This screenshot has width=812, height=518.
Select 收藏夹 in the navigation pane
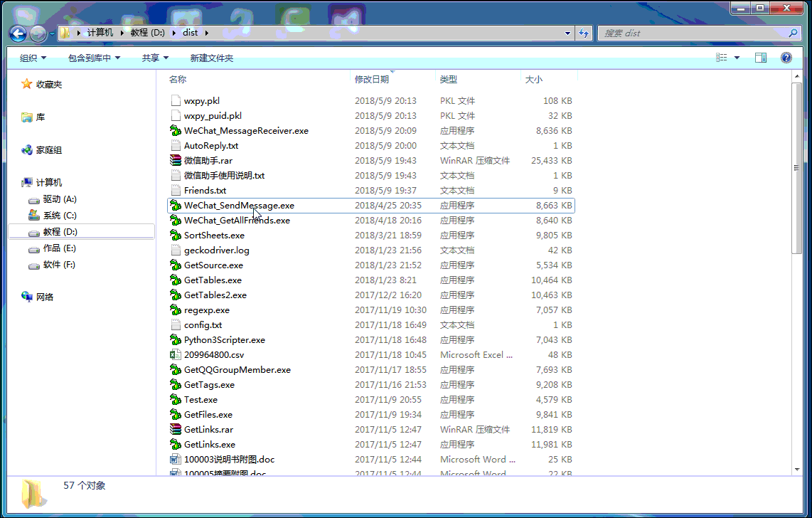click(49, 85)
